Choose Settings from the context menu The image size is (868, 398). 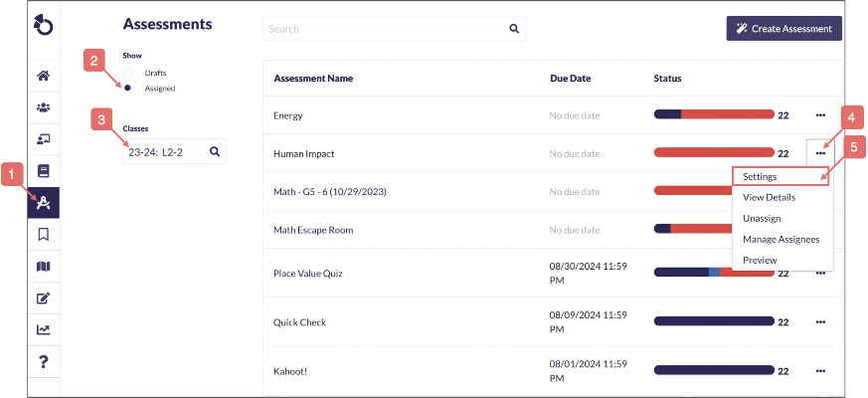click(x=760, y=176)
